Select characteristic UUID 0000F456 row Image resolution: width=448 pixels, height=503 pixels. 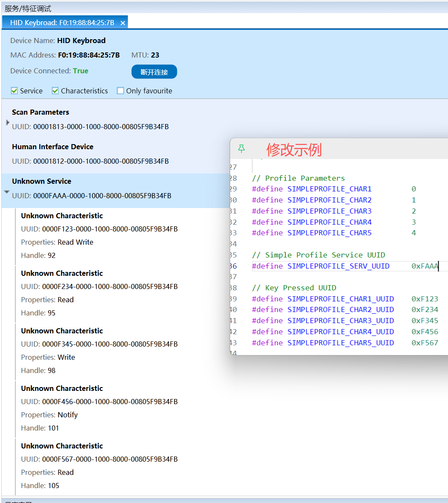pyautogui.click(x=99, y=402)
